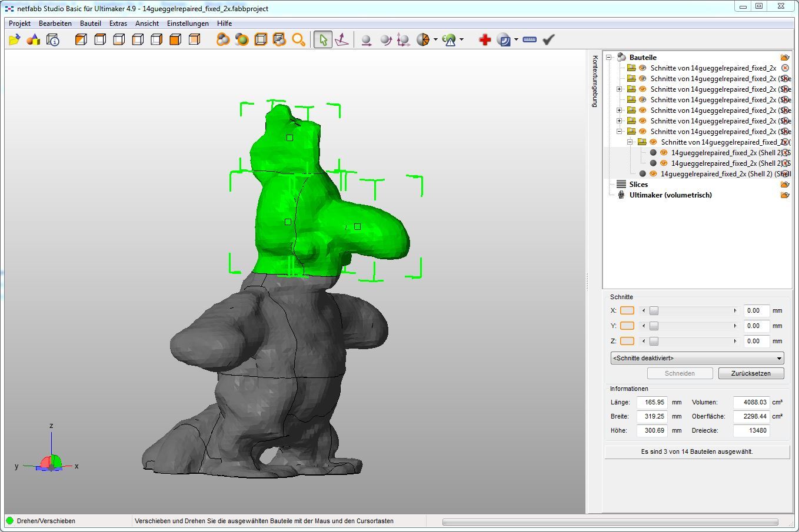Click the part information box icon
799x532 pixels.
(53, 39)
